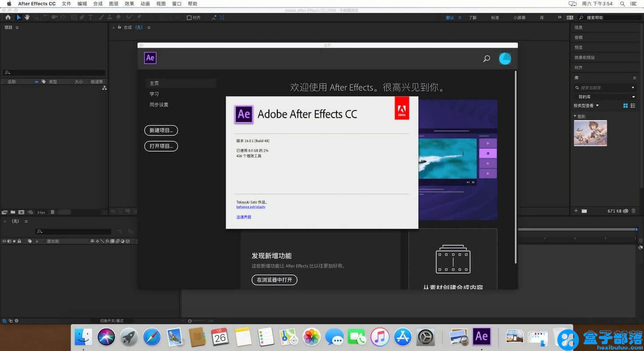Image resolution: width=644 pixels, height=351 pixels.
Task: Click After Effects icon in the Dock
Action: click(481, 337)
